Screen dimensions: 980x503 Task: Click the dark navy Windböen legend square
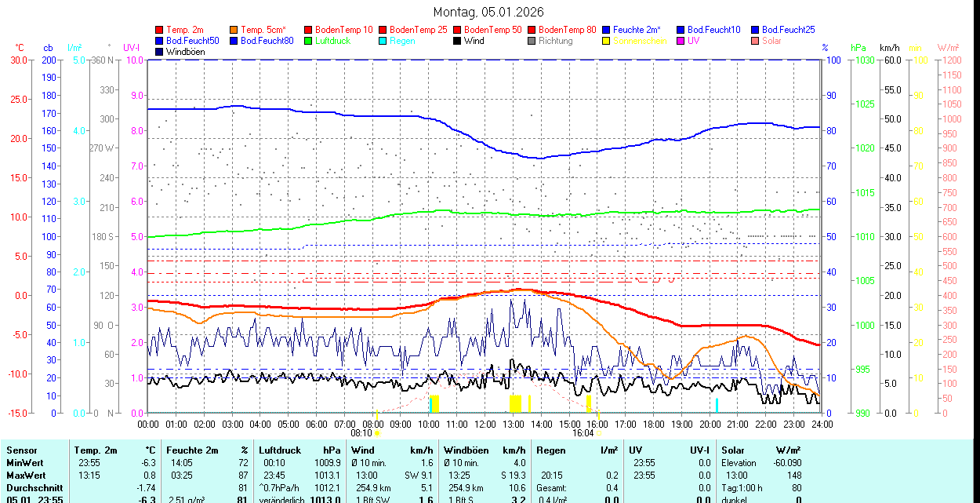pyautogui.click(x=160, y=52)
